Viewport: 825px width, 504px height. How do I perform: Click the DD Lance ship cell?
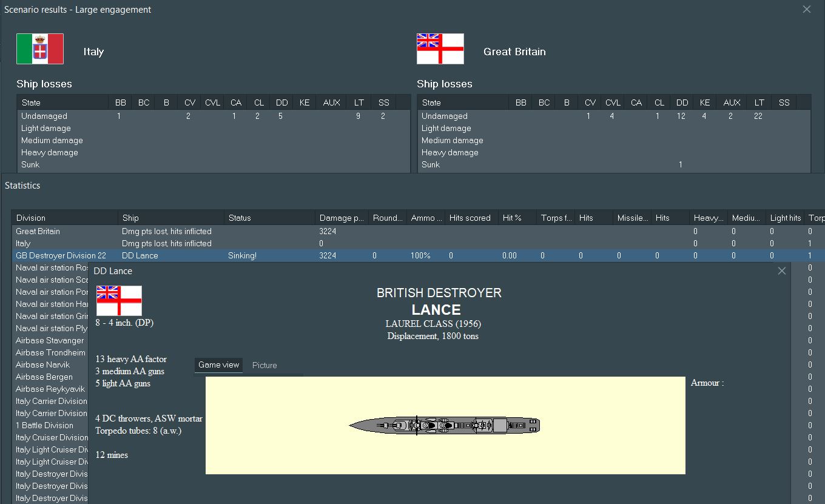click(x=140, y=255)
